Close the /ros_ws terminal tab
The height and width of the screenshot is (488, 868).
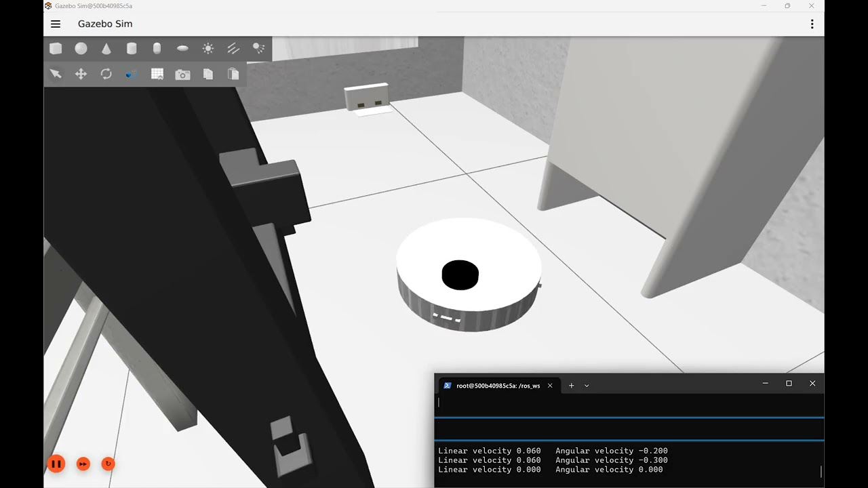(550, 386)
